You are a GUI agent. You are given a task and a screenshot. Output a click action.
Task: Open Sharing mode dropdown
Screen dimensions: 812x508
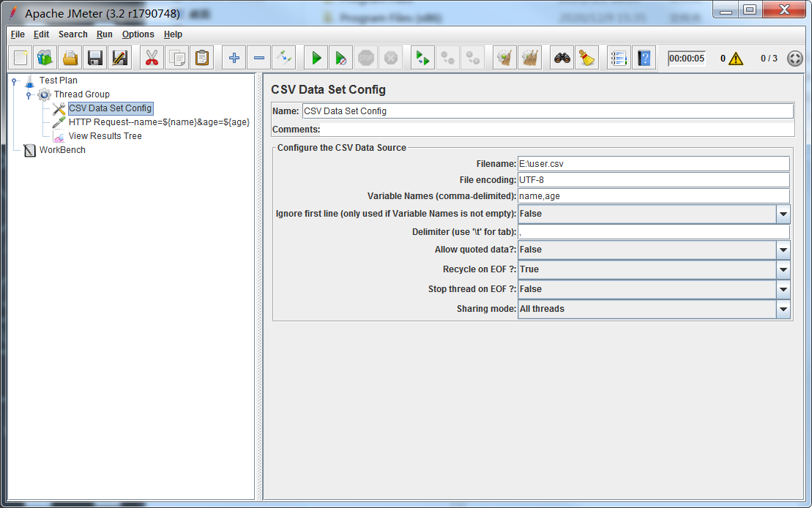pyautogui.click(x=783, y=309)
